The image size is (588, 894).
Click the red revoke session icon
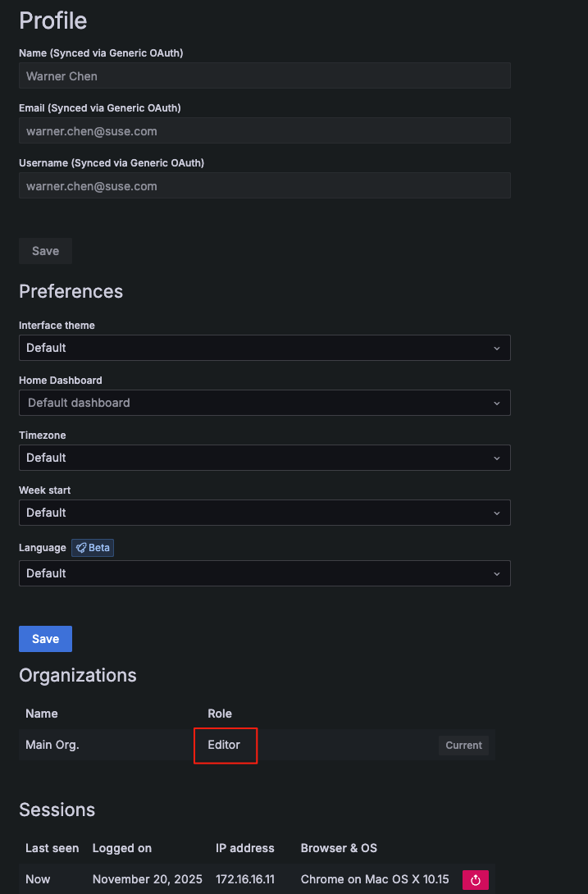point(475,880)
